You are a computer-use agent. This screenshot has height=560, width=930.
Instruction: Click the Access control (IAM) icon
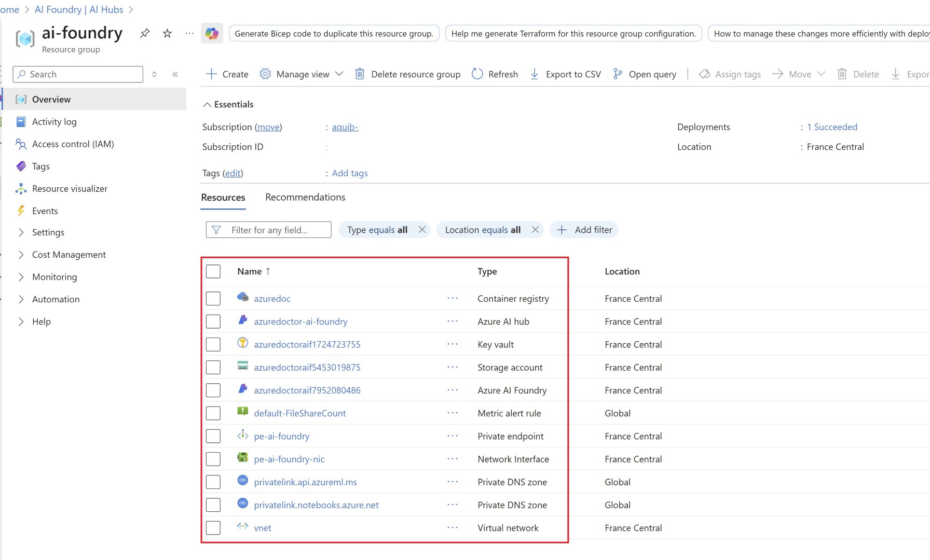(21, 144)
